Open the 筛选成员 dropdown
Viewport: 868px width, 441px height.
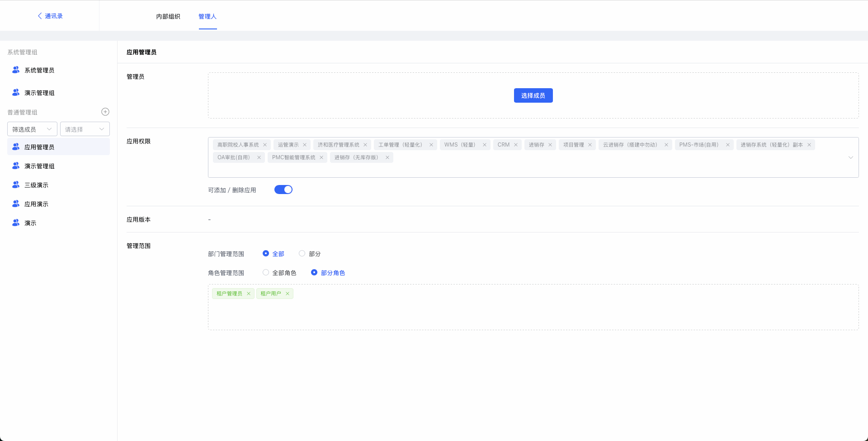(x=32, y=129)
